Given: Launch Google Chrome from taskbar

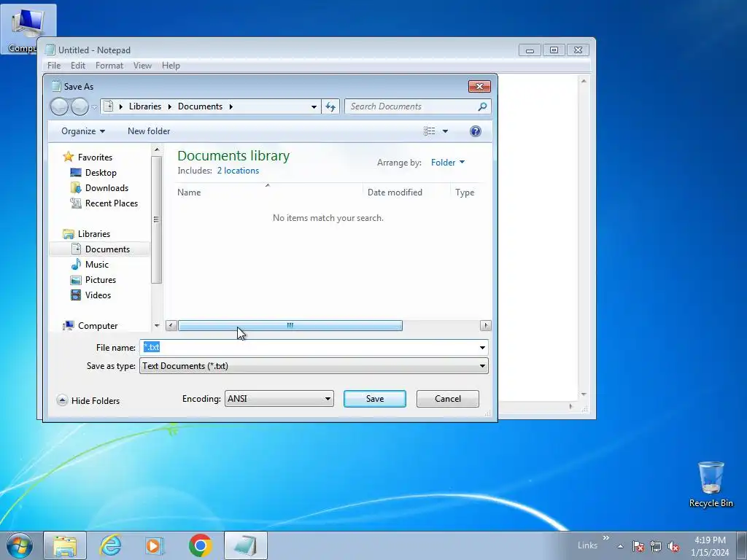Looking at the screenshot, I should 201,545.
